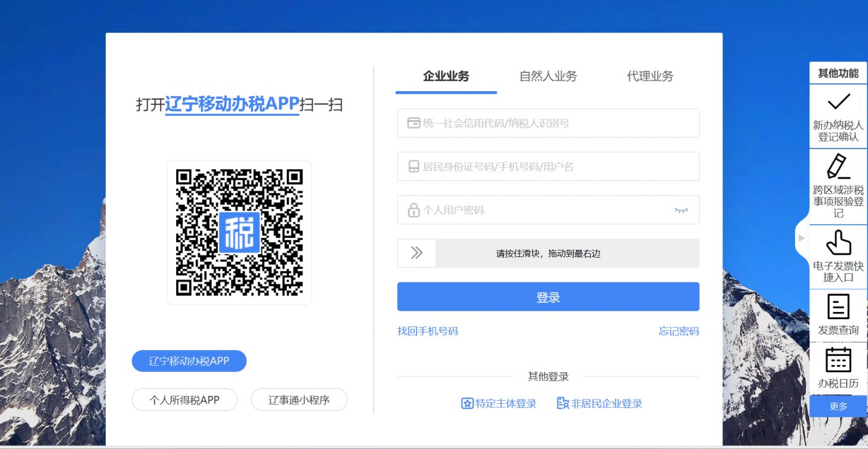Click the 其他功能 panel header
Image resolution: width=868 pixels, height=449 pixels.
(838, 73)
